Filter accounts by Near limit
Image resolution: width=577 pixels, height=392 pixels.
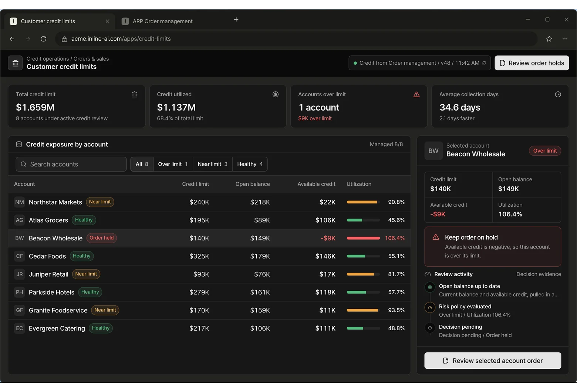coord(213,164)
